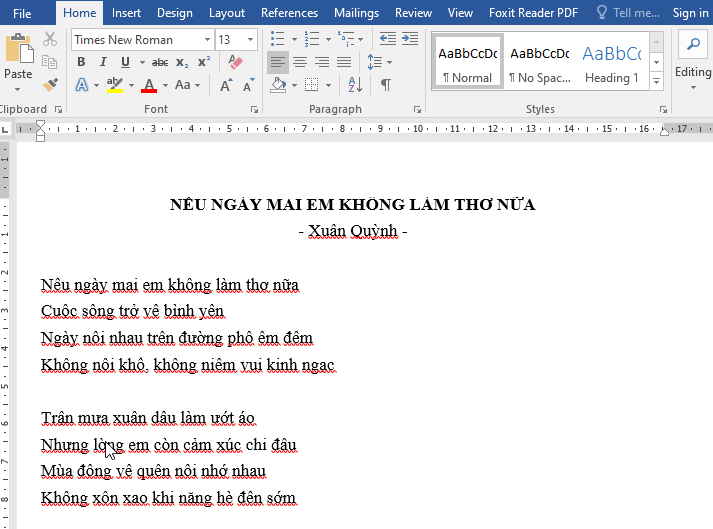Click the Shrink Font icon
Image resolution: width=713 pixels, height=529 pixels.
pos(248,85)
